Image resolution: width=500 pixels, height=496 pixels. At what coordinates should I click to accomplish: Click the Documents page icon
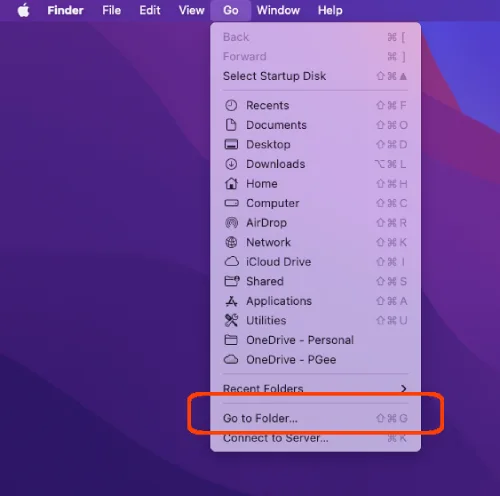pyautogui.click(x=231, y=125)
